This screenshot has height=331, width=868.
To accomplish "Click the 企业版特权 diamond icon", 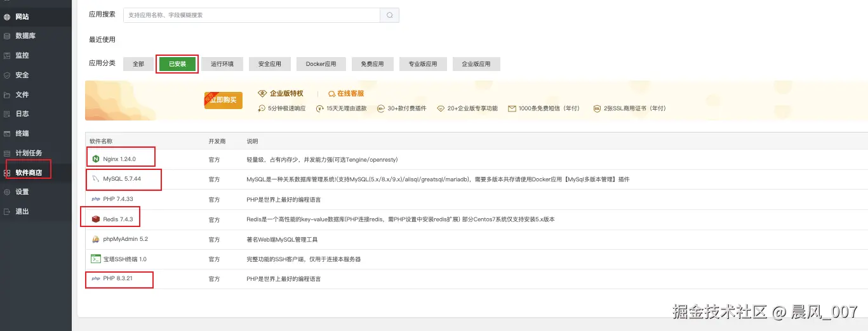I will (262, 93).
